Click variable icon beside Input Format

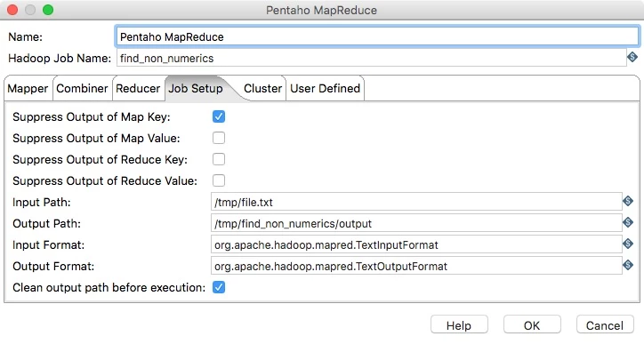click(x=628, y=244)
